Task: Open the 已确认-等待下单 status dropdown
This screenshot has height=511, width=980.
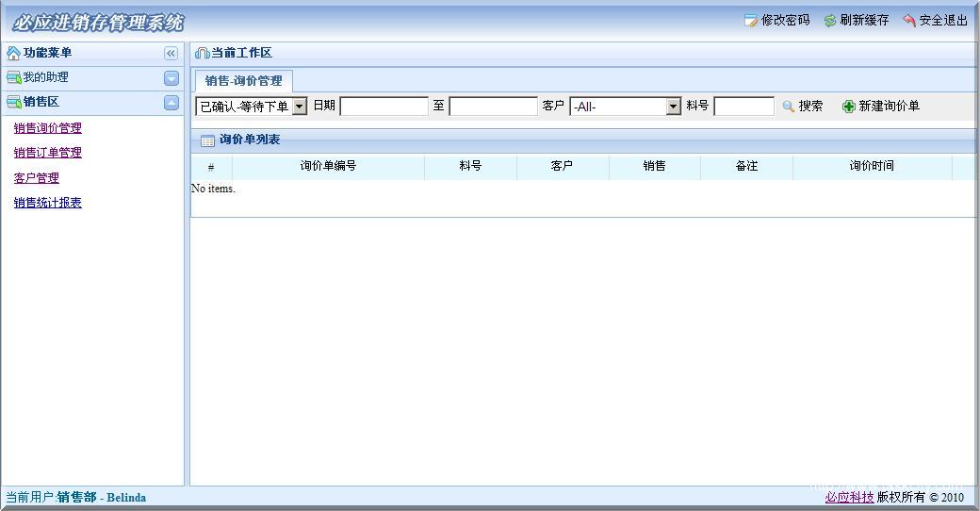Action: point(300,107)
